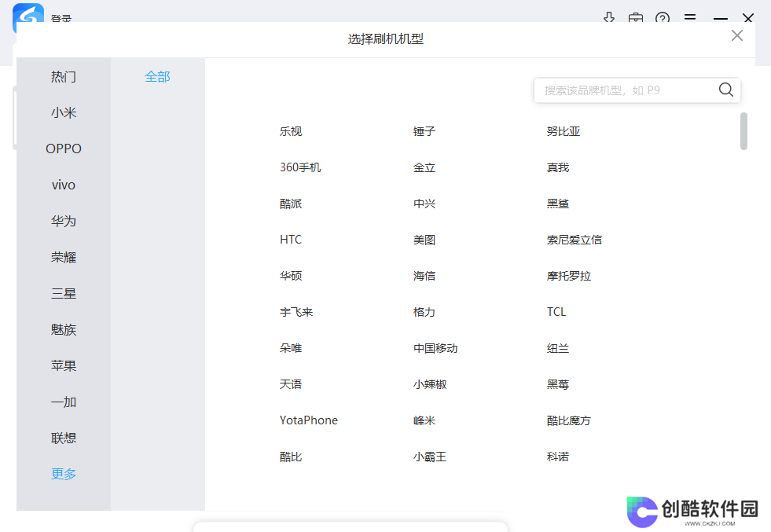This screenshot has height=532, width=771.
Task: Open the 格力 brand entry
Action: point(424,312)
